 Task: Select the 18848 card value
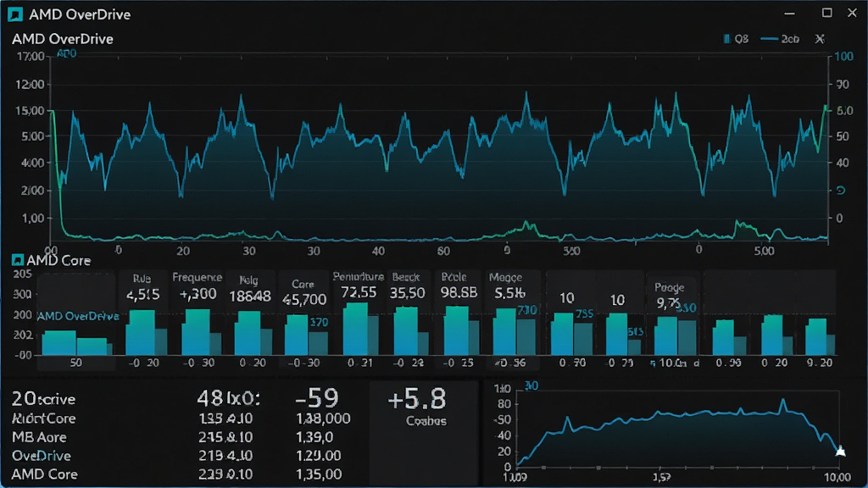pyautogui.click(x=250, y=297)
